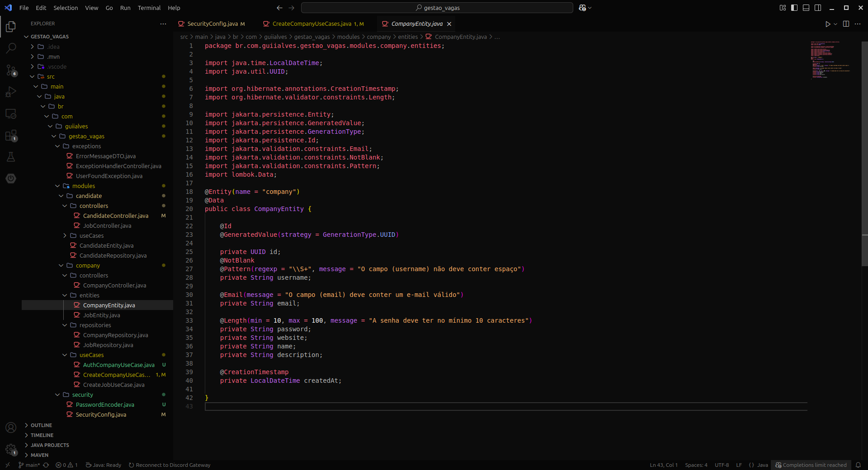Open the Selection menu
The height and width of the screenshot is (470, 868).
tap(66, 8)
